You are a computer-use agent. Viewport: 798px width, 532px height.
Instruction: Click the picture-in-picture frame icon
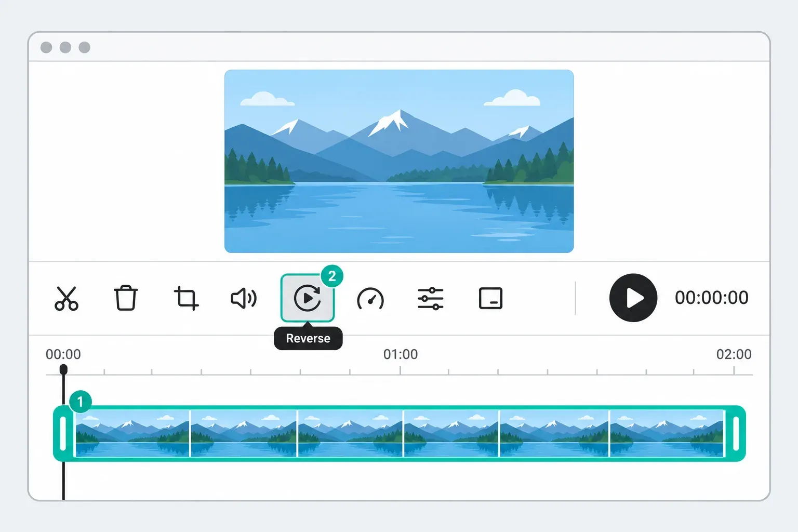(x=490, y=298)
